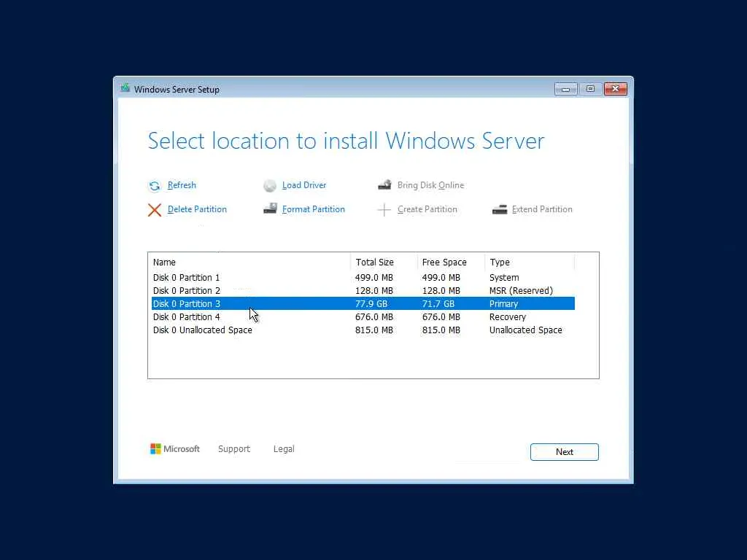Open the Refresh link

click(x=182, y=185)
